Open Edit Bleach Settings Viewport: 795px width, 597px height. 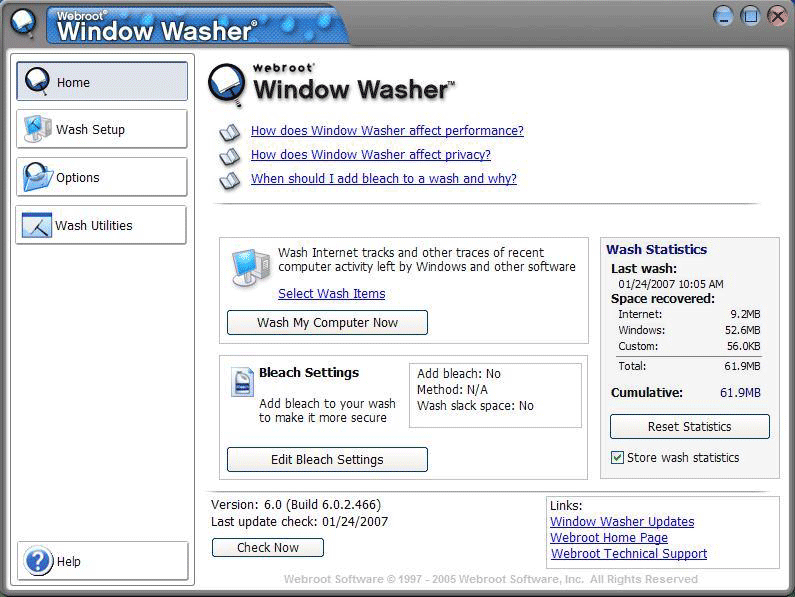[328, 460]
